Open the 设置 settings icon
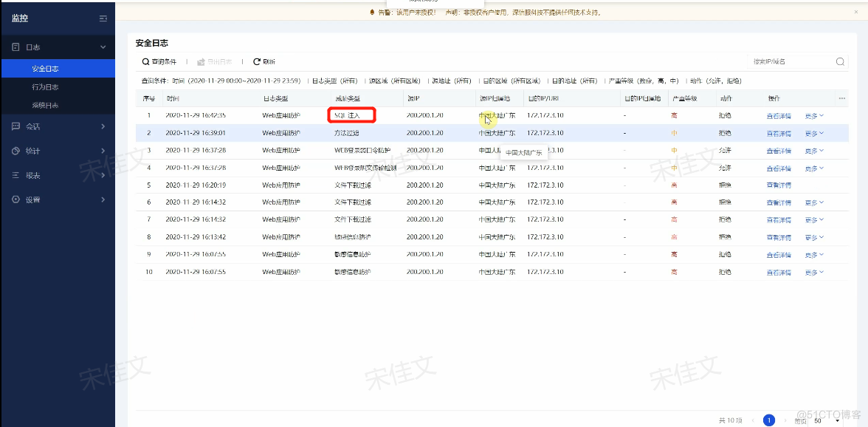 (x=16, y=199)
